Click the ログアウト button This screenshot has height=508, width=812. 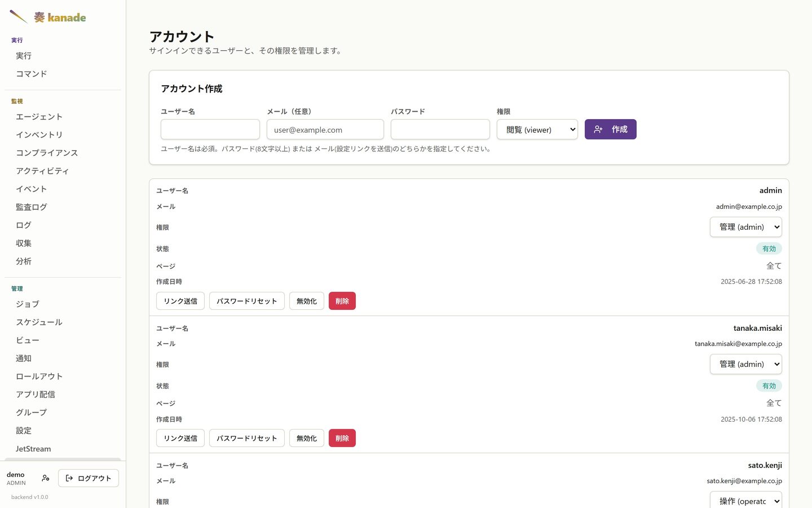pyautogui.click(x=89, y=478)
